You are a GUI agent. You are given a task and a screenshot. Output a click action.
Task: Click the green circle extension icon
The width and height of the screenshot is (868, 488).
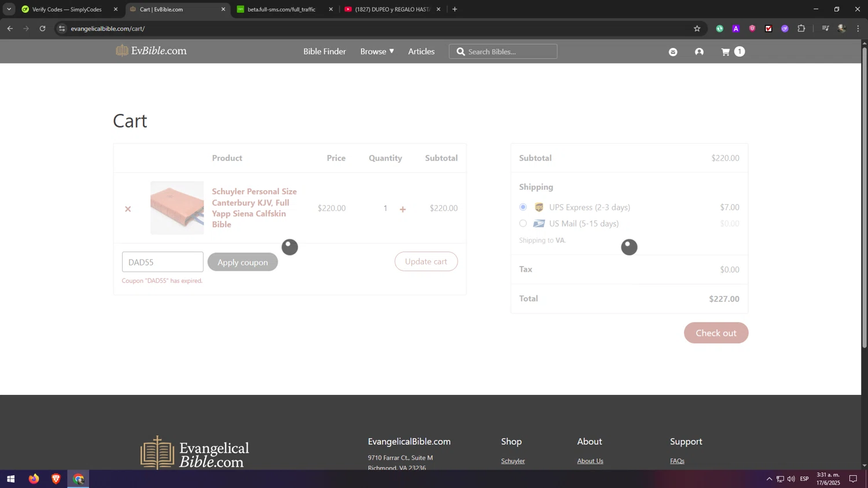[x=720, y=28]
